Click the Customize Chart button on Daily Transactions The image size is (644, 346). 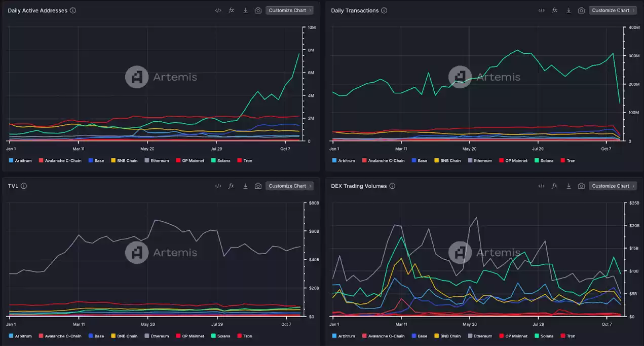point(610,10)
